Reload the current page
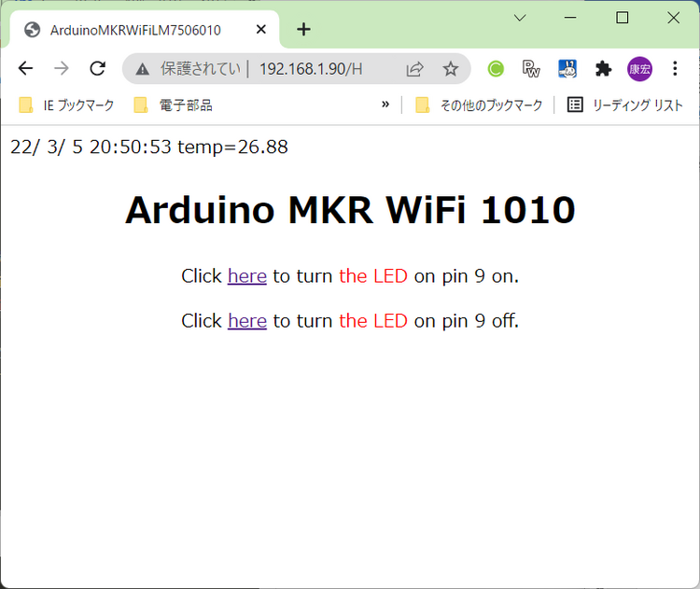The image size is (700, 589). click(x=97, y=68)
